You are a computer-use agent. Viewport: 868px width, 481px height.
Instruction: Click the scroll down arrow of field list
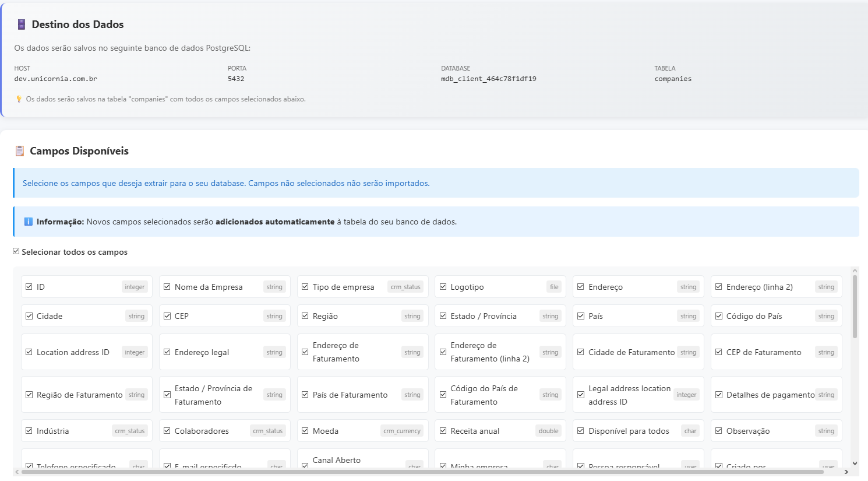[855, 464]
